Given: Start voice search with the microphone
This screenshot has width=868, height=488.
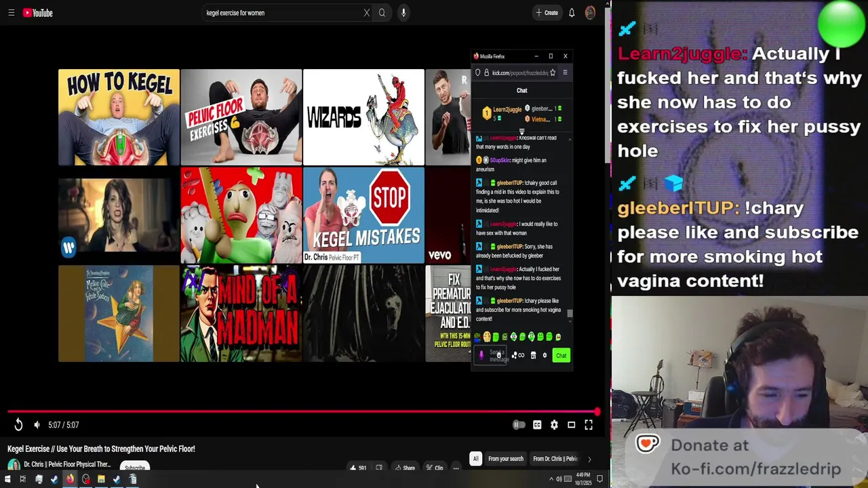Looking at the screenshot, I should [x=403, y=13].
